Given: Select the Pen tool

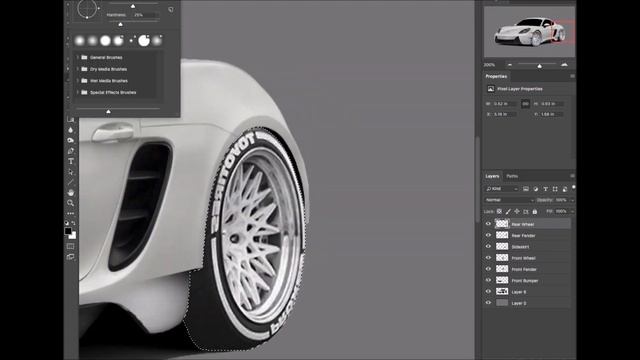Looking at the screenshot, I should coord(71,151).
